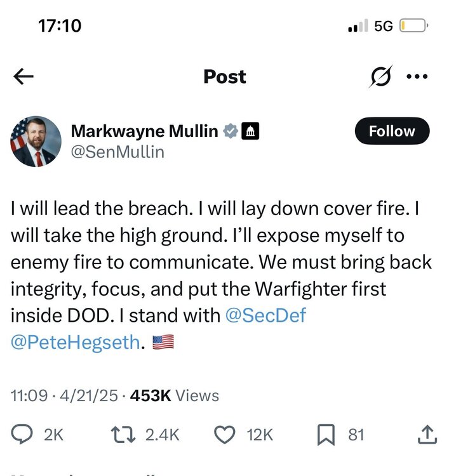
Task: Follow Markwayne Mullin
Action: (391, 131)
